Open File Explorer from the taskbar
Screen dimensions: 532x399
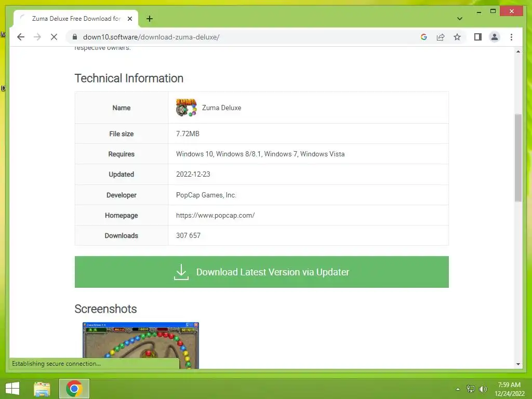click(42, 389)
